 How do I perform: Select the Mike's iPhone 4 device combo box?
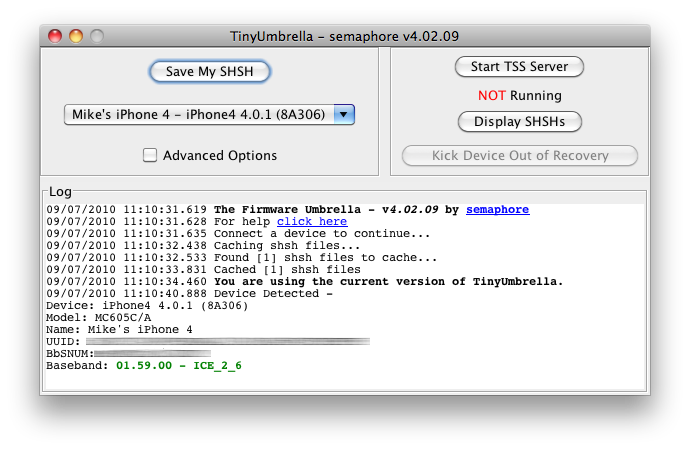(x=209, y=114)
